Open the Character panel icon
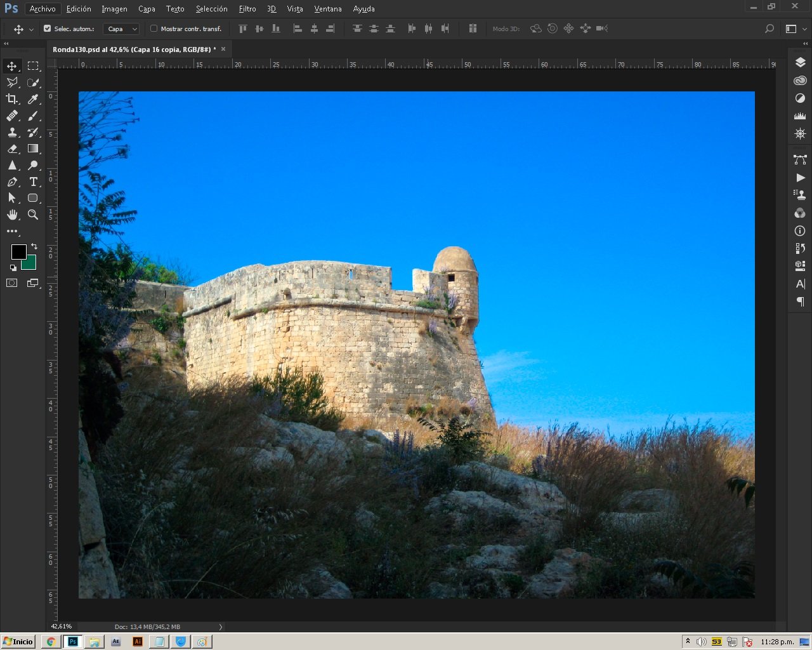 pyautogui.click(x=800, y=284)
